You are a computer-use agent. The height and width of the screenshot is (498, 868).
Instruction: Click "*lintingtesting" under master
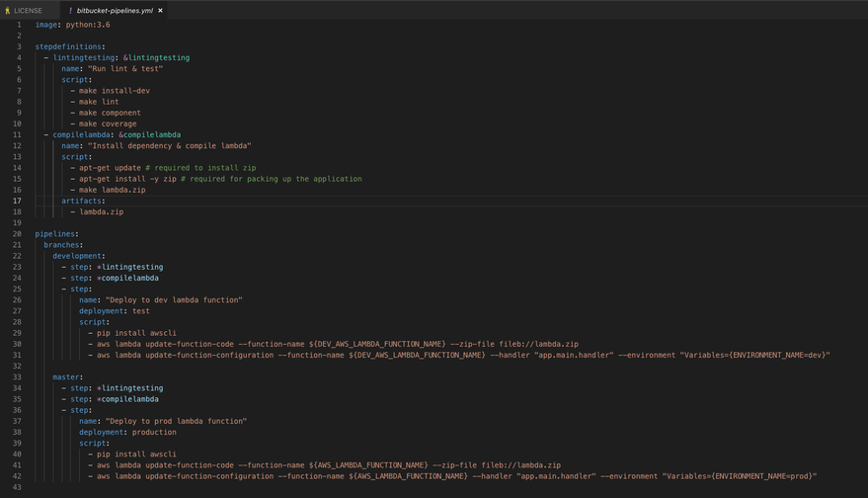click(x=130, y=388)
